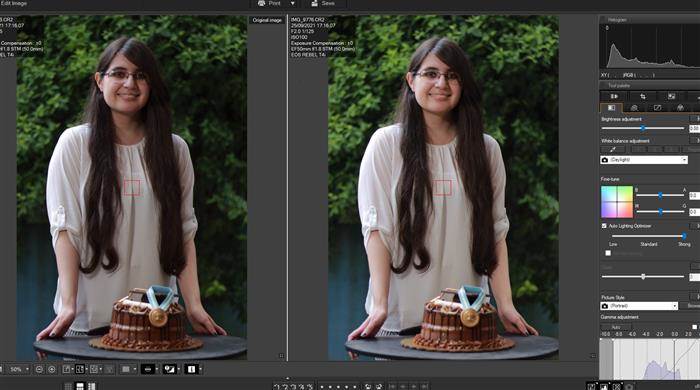Image resolution: width=700 pixels, height=390 pixels.
Task: Click the Fine-tune color square
Action: click(x=617, y=202)
